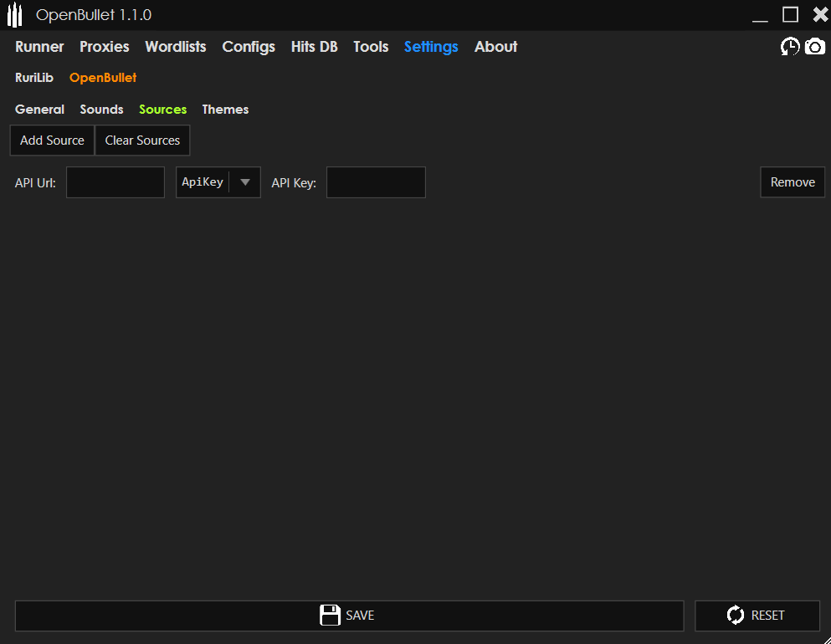Open the Tools tab
Image resolution: width=831 pixels, height=644 pixels.
[x=371, y=47]
